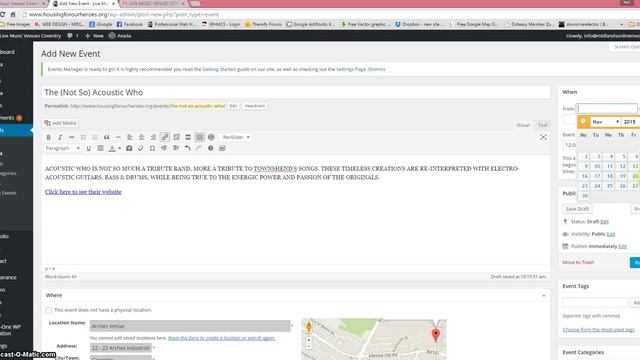
Task: Click the From date input field
Action: pos(607,108)
